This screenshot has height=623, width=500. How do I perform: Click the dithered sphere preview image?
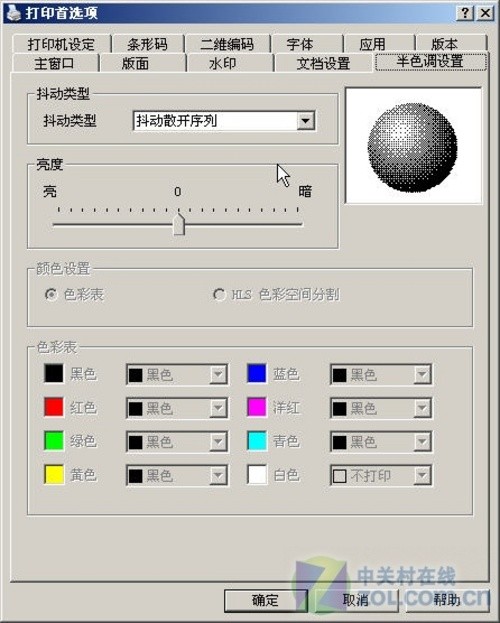[413, 146]
